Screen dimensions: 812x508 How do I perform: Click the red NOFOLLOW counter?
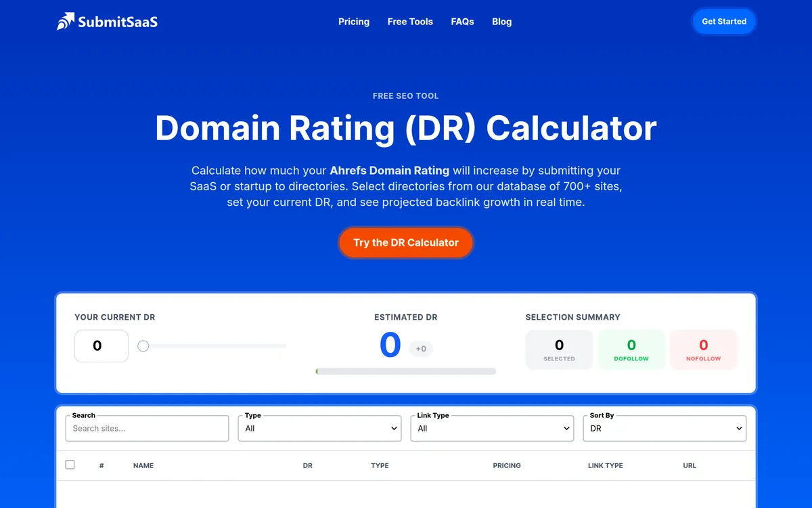(x=703, y=349)
